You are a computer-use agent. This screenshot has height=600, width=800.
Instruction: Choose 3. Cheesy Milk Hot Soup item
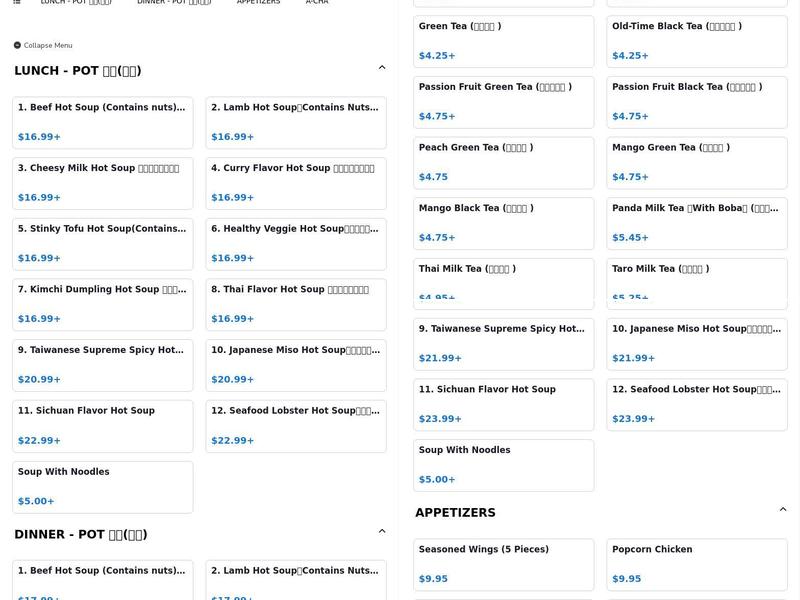103,183
